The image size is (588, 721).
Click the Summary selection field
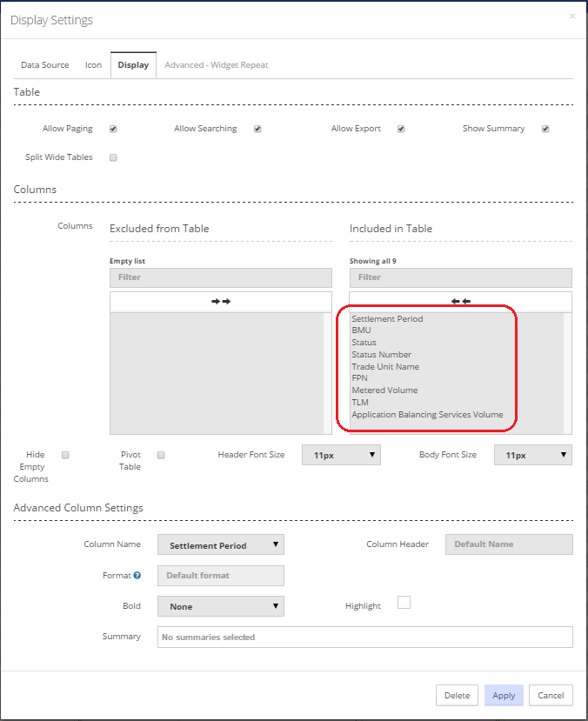tap(365, 637)
